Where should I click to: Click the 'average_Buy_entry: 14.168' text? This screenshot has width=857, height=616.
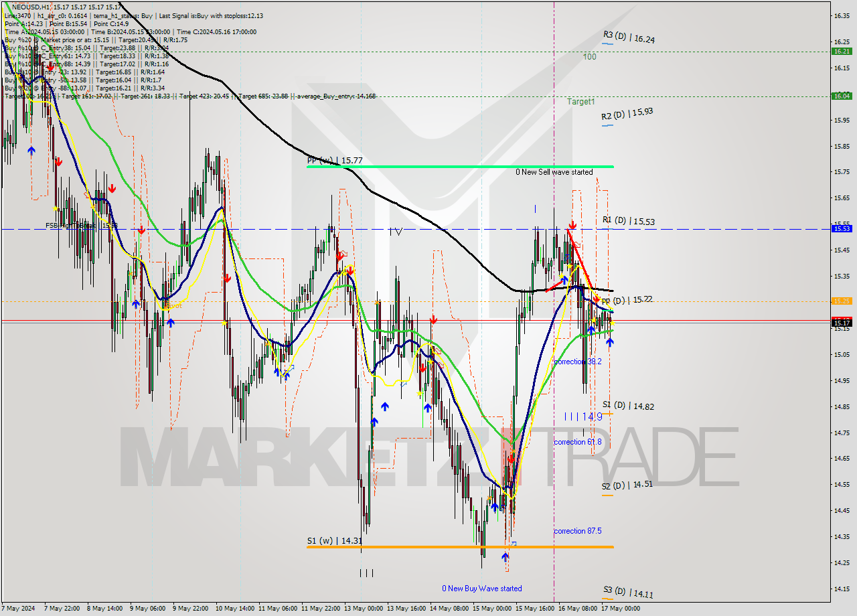pos(336,96)
